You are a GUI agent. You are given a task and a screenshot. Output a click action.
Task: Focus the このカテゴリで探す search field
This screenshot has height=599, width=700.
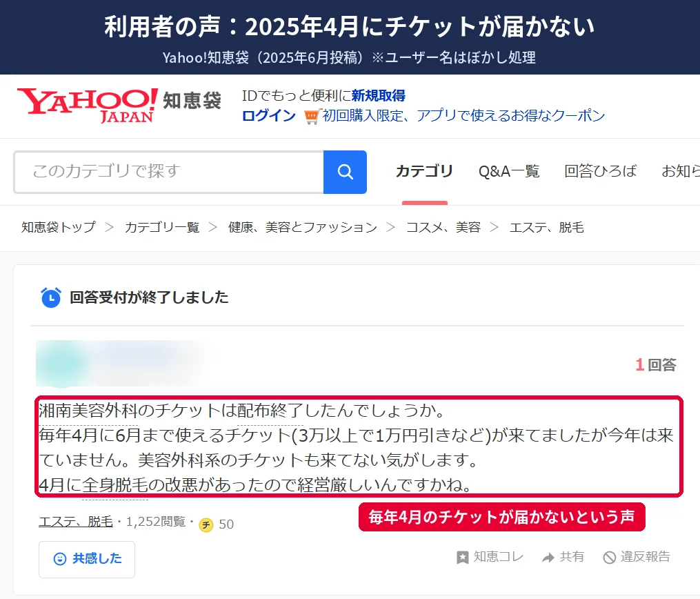click(169, 172)
